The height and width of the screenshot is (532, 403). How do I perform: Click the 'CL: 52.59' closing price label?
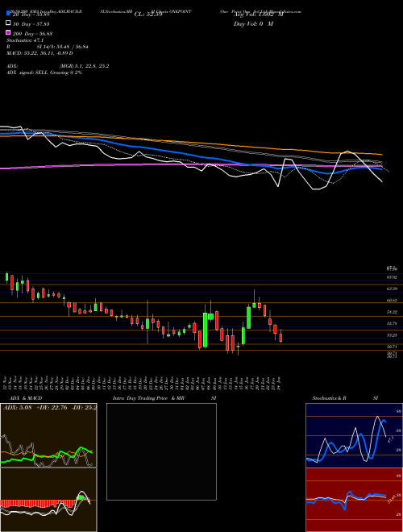point(148,15)
